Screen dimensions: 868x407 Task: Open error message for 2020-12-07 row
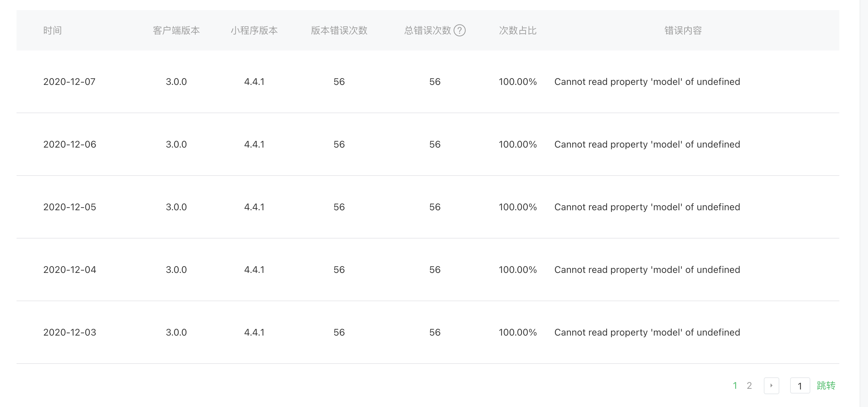(647, 82)
